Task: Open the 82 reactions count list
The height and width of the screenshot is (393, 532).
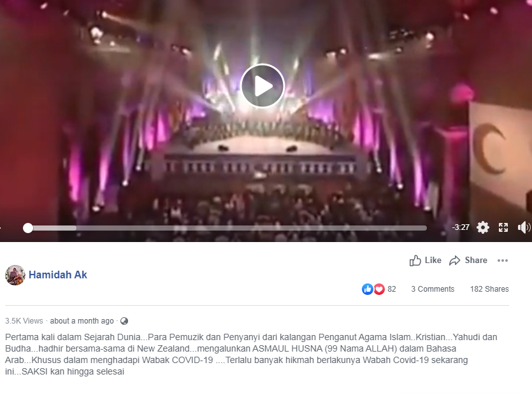Action: pyautogui.click(x=392, y=289)
